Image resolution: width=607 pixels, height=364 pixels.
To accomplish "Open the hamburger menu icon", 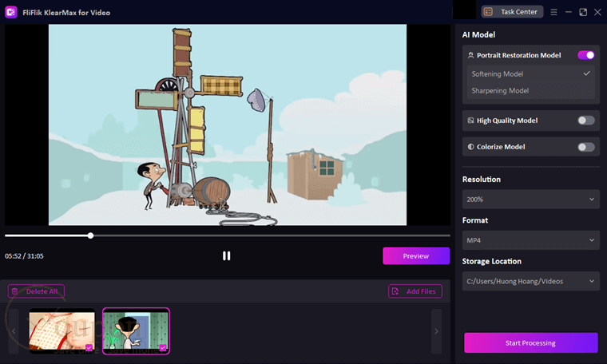I will (553, 13).
